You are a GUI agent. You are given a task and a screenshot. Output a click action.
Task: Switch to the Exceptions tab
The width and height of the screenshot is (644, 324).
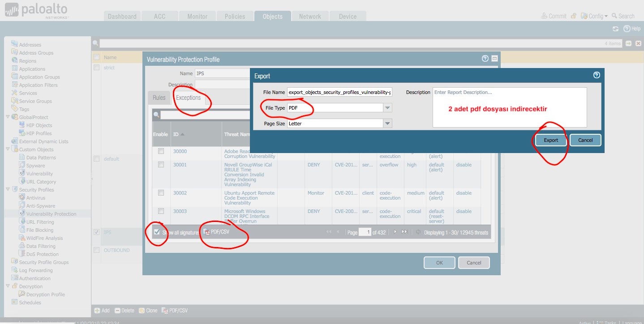tap(188, 98)
